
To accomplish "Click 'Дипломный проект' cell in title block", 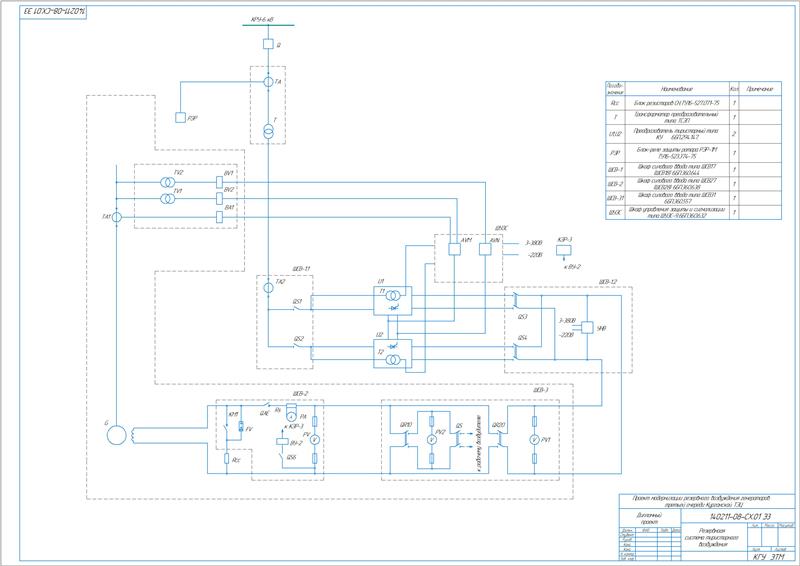I will pyautogui.click(x=649, y=519).
